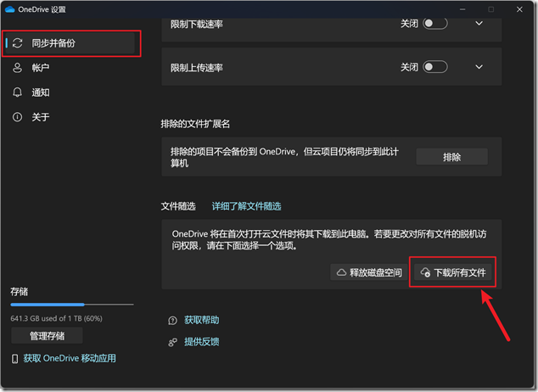This screenshot has width=538, height=392.
Task: Open the 同步并备份 settings section
Action: click(x=70, y=43)
